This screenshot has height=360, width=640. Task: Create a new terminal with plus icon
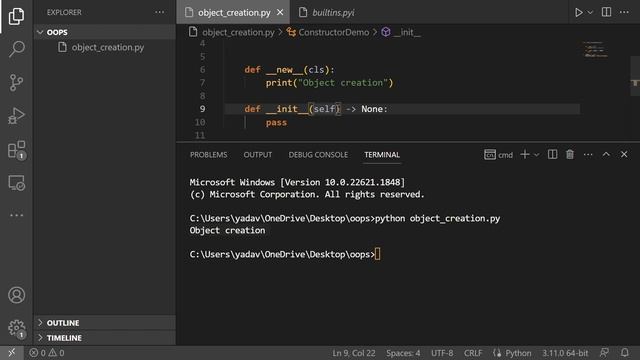coord(525,154)
